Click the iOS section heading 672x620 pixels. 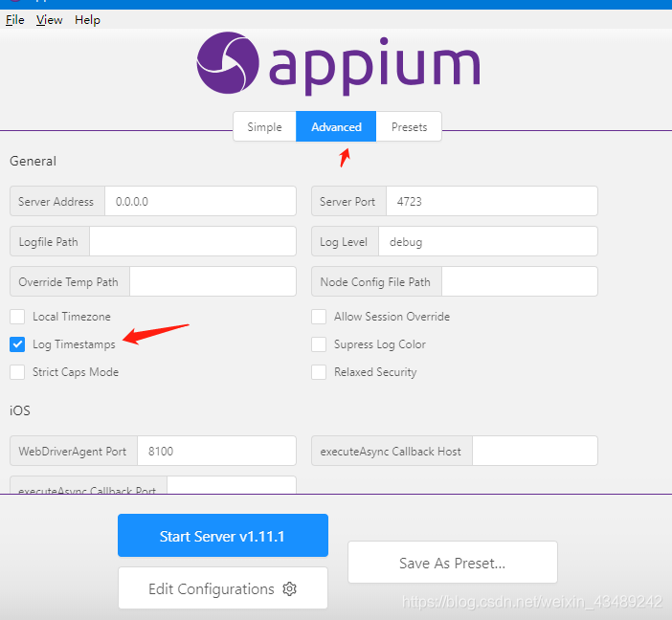click(x=20, y=410)
